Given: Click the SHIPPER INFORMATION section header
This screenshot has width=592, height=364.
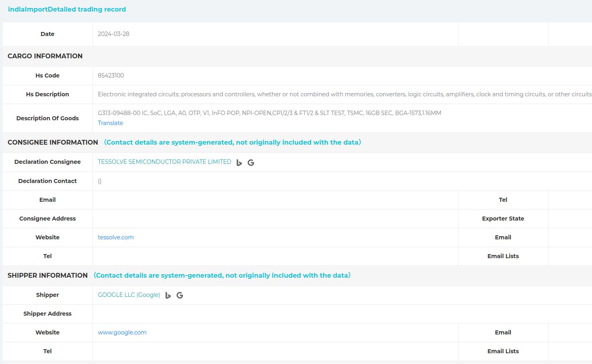Looking at the screenshot, I should coord(48,275).
